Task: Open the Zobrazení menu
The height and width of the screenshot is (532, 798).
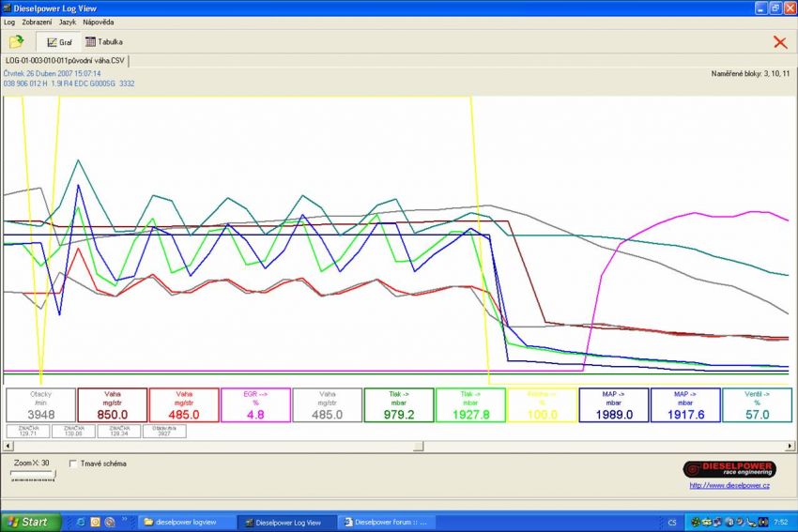Action: (37, 22)
